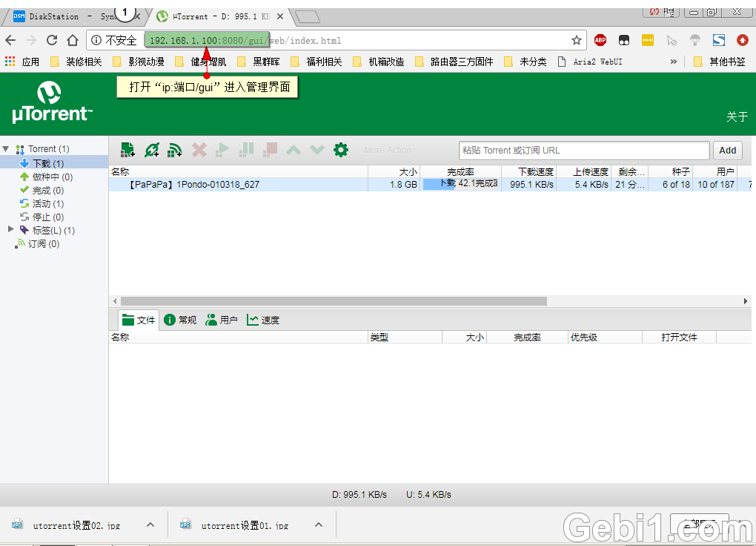Select the Add Torrent from file icon
The width and height of the screenshot is (756, 546).
[127, 149]
